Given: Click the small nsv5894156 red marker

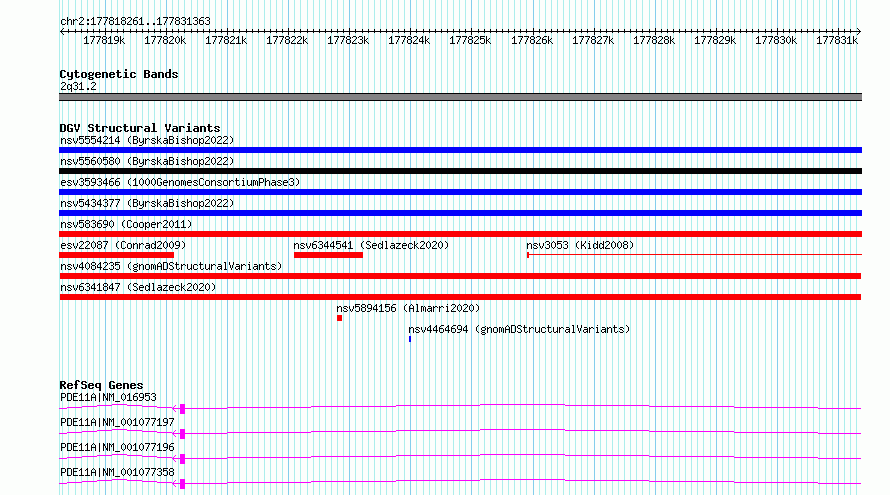Looking at the screenshot, I should click(339, 318).
